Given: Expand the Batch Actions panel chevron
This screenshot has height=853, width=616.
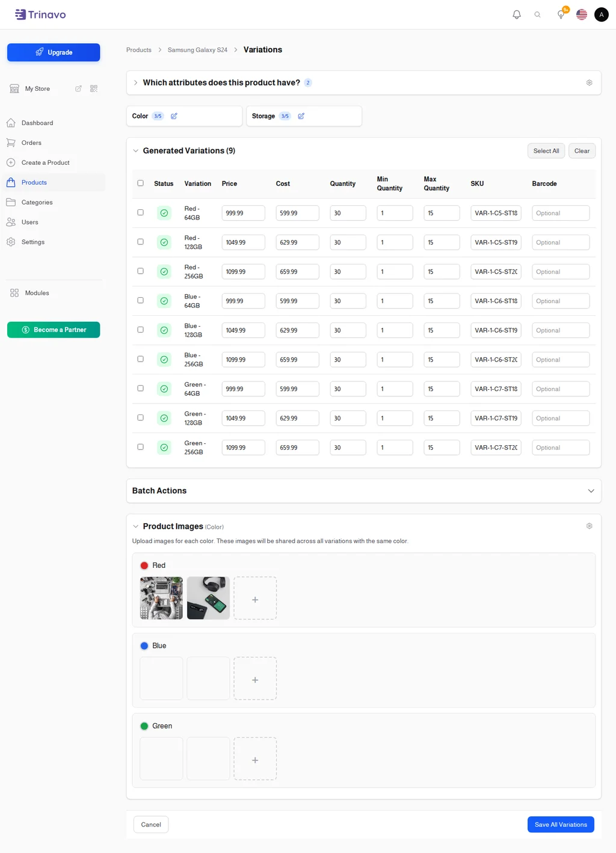Looking at the screenshot, I should 591,491.
